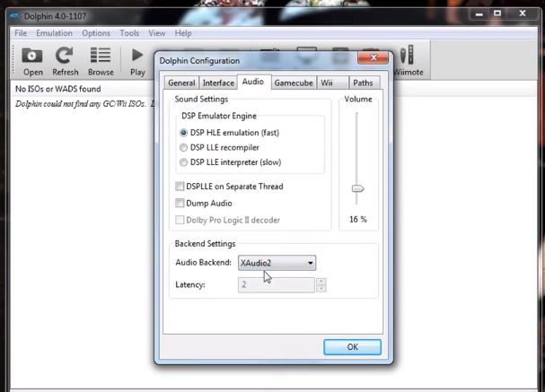Open the Tools menu
The height and width of the screenshot is (392, 545).
click(x=129, y=33)
